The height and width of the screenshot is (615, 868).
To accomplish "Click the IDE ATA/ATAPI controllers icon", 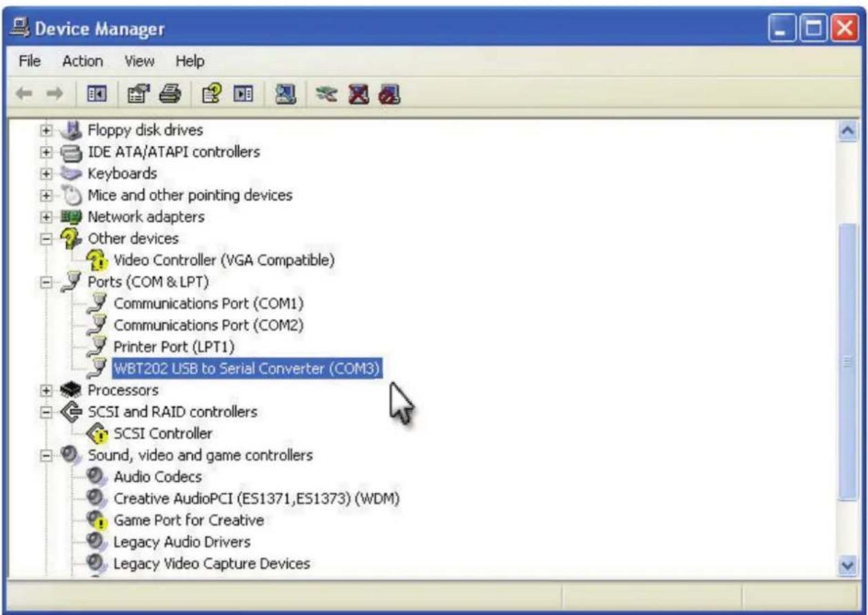I will point(72,152).
